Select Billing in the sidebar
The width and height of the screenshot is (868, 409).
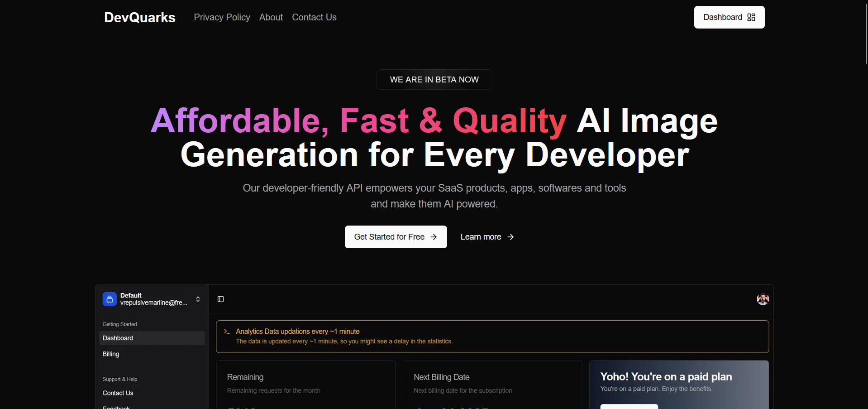pyautogui.click(x=152, y=354)
